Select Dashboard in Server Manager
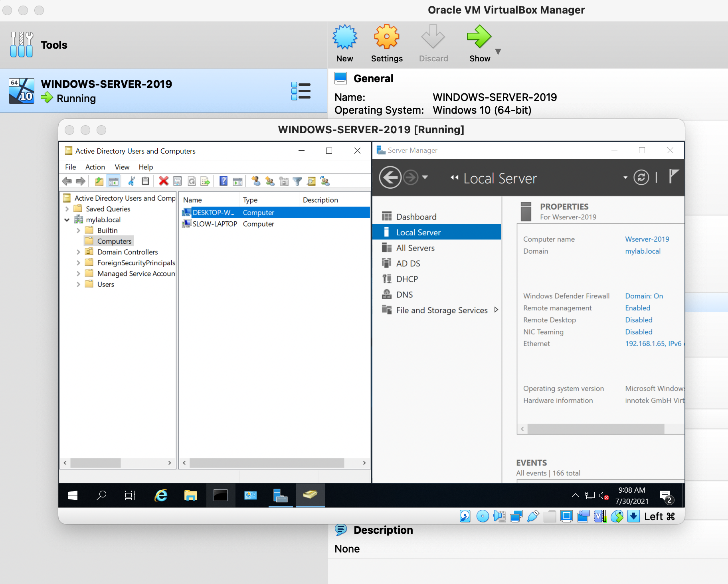728x584 pixels. pos(437,217)
